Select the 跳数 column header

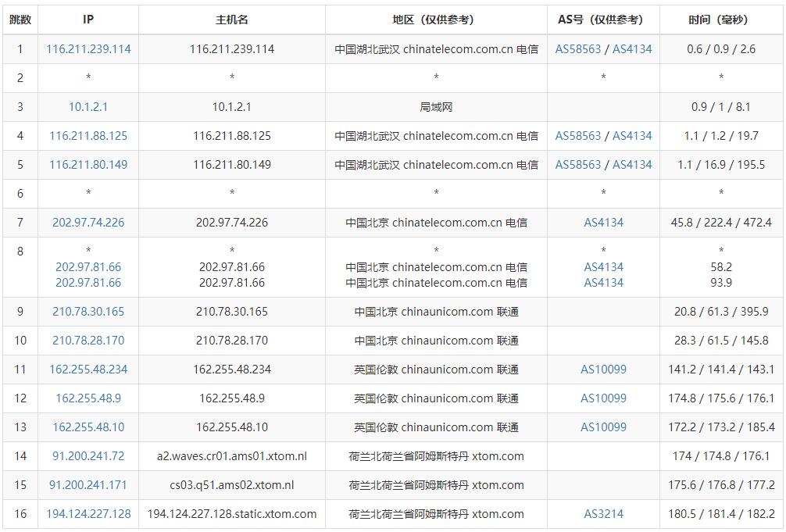20,20
